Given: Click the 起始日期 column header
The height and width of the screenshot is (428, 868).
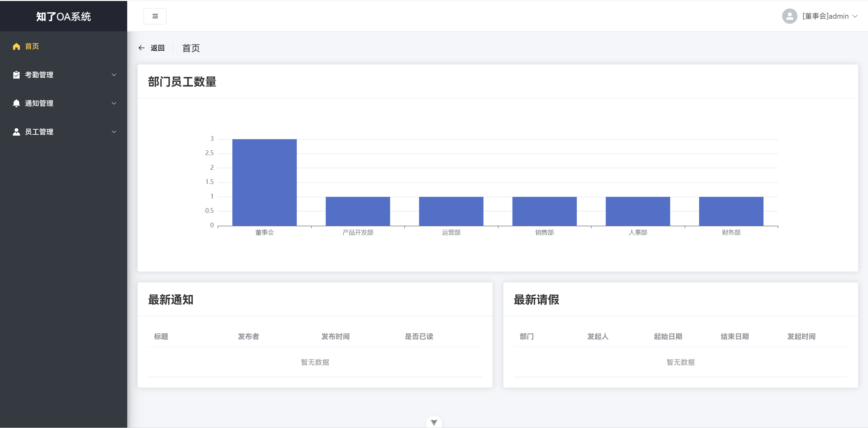Looking at the screenshot, I should (x=668, y=336).
